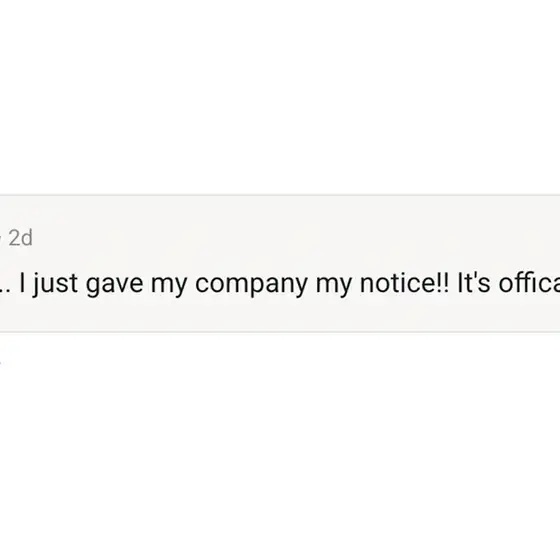
Task: Click the empty gray area below the comment text
Action: [x=280, y=315]
